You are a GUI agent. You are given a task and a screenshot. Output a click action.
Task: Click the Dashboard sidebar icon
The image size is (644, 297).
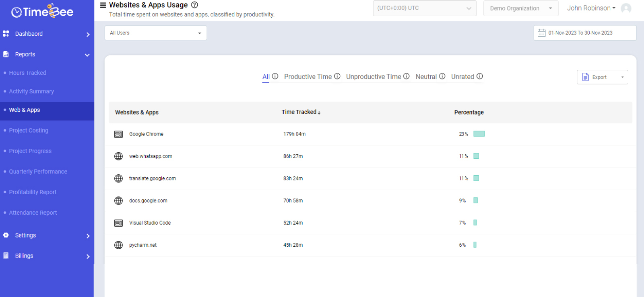coord(6,33)
